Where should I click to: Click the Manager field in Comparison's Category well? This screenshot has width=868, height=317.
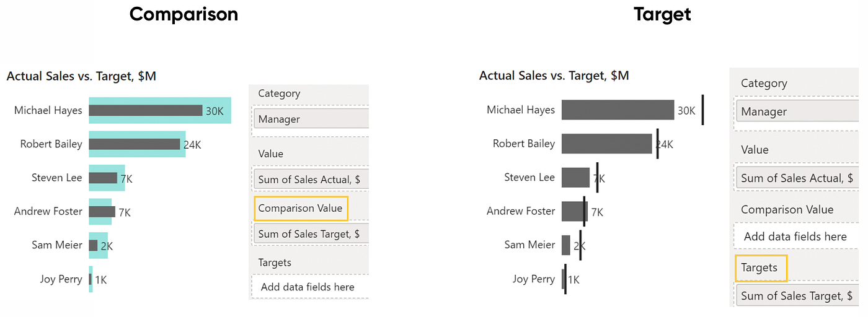coord(311,119)
